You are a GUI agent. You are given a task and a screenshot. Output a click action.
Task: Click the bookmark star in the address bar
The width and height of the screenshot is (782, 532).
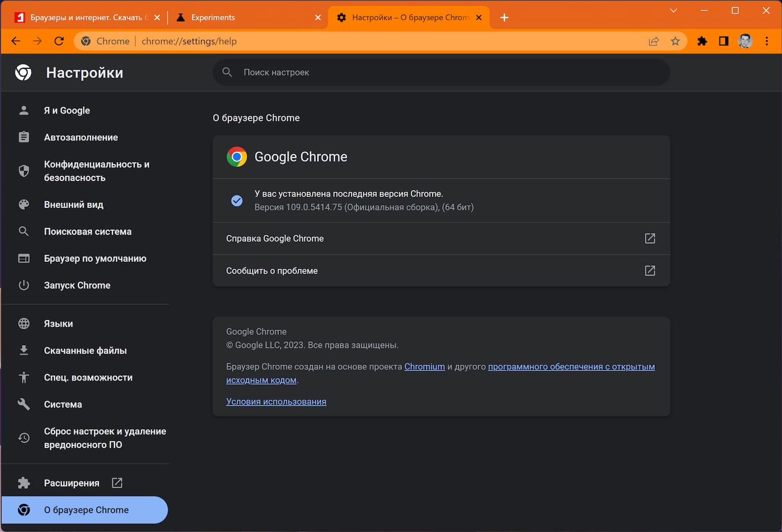tap(676, 41)
